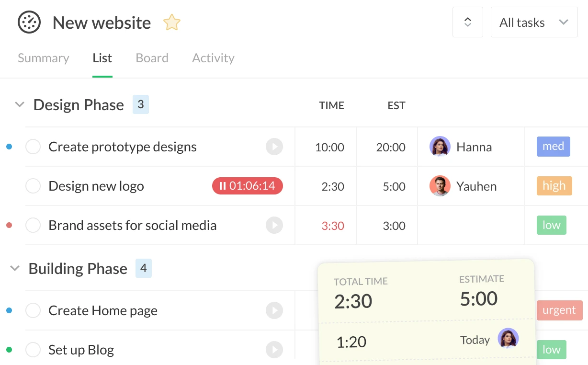
Task: Click the Building Phase count badge 4
Action: click(x=144, y=268)
